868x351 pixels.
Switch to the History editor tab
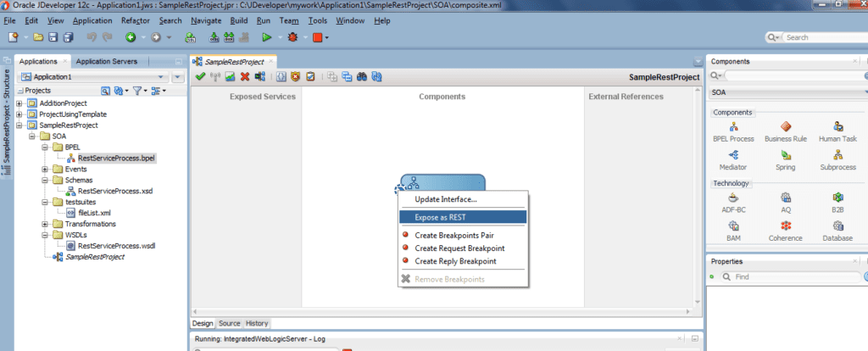coord(257,323)
